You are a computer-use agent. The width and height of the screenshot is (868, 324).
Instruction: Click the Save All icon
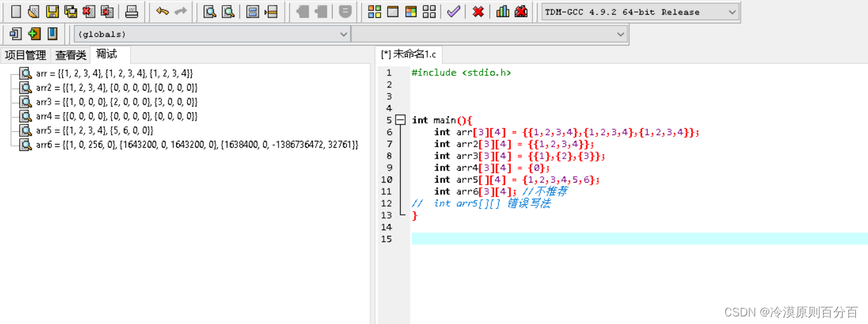(71, 11)
